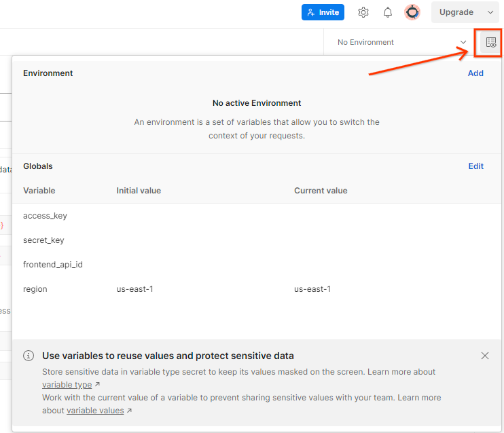Open the environment quick look icon
504x433 pixels.
click(490, 42)
